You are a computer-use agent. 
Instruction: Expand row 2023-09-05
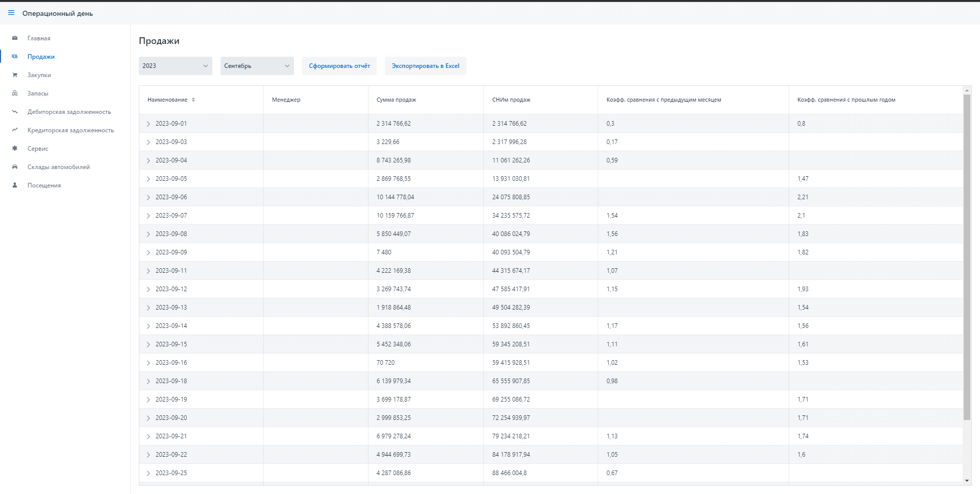149,179
